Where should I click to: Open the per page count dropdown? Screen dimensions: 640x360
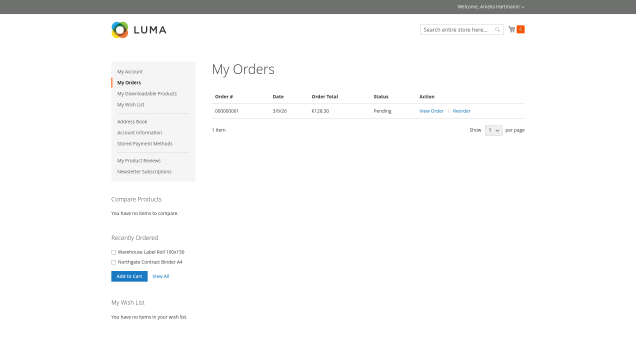[493, 130]
